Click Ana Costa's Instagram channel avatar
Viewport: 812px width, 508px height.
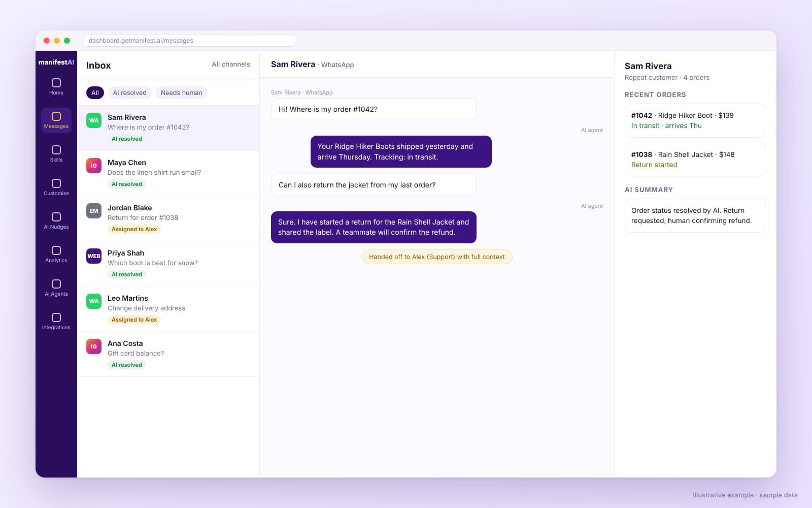(94, 346)
